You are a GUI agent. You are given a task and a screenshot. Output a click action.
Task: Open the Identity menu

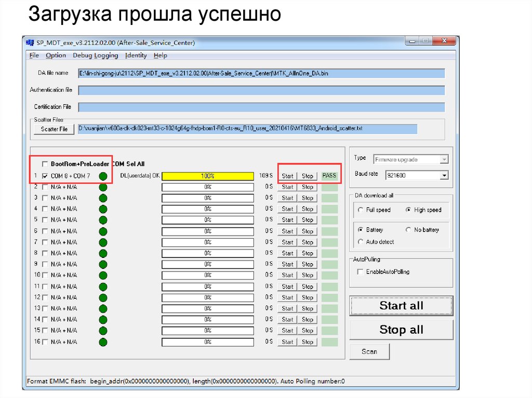coord(136,55)
